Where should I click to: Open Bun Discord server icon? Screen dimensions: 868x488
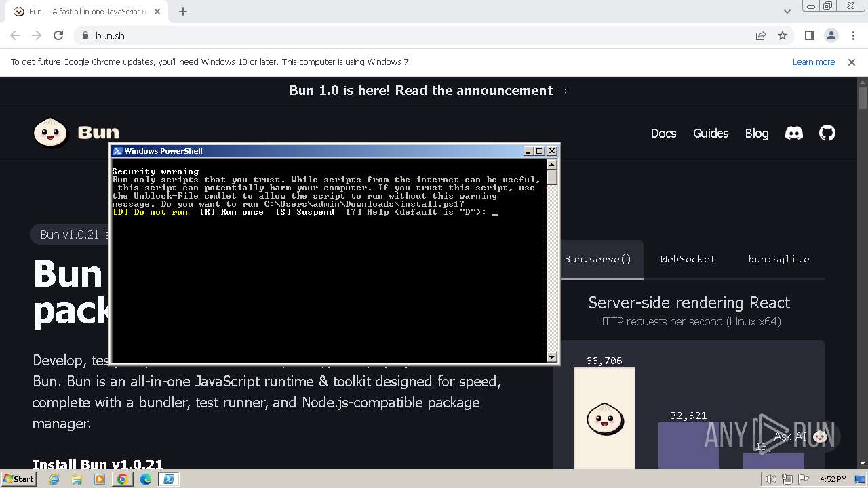click(x=794, y=134)
